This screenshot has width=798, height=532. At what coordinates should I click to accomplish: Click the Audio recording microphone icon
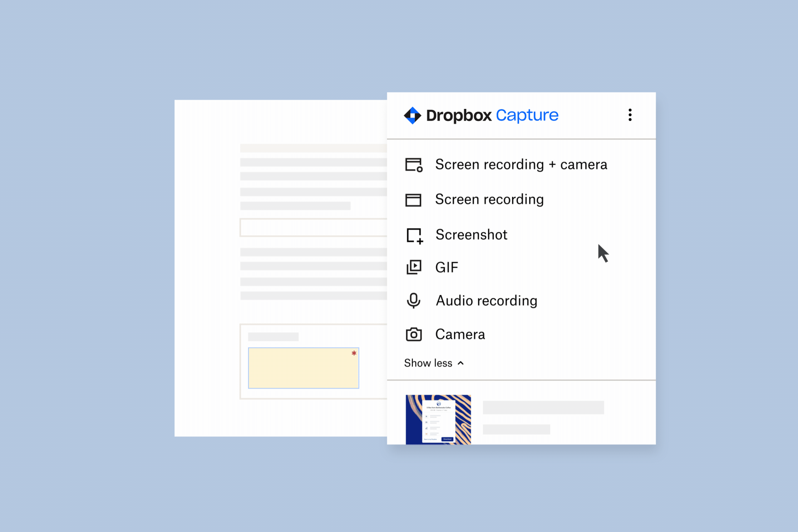pos(414,300)
